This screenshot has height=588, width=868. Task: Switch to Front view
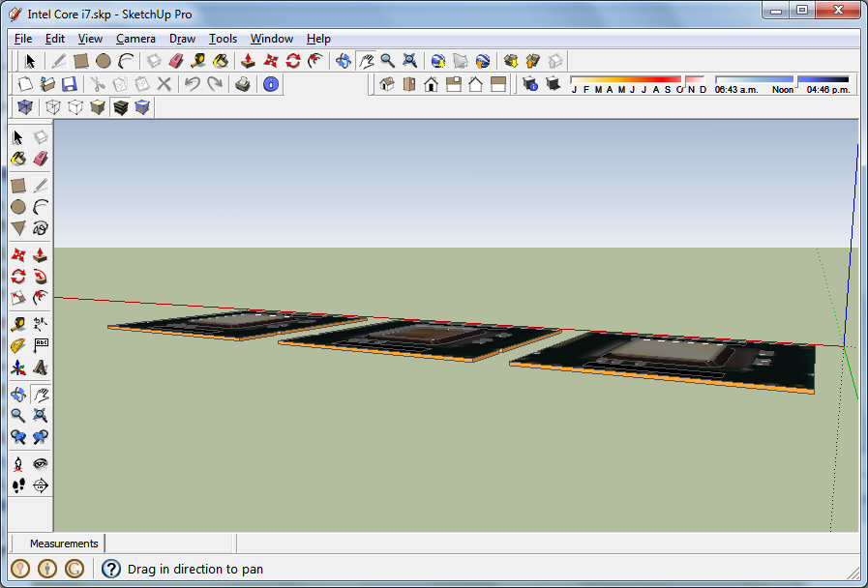tap(432, 84)
